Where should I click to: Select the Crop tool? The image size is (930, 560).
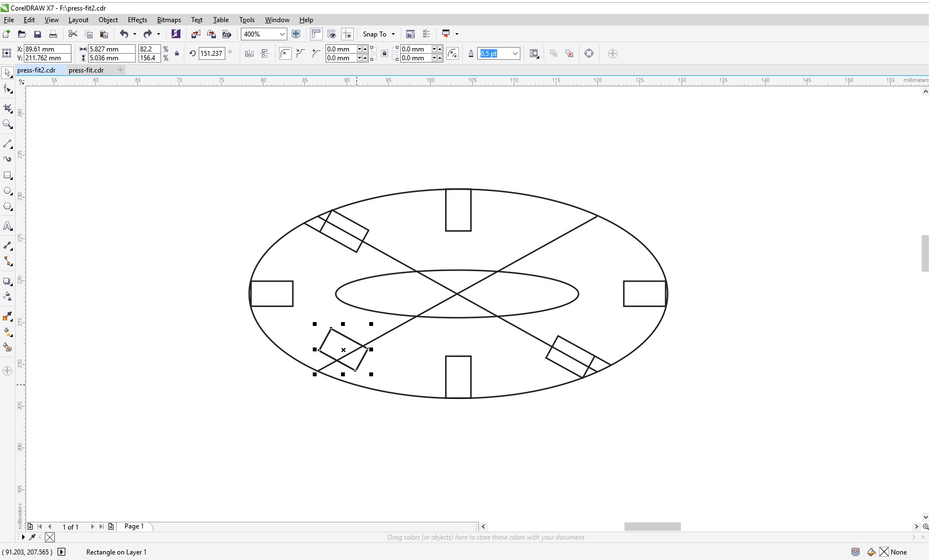coord(8,108)
